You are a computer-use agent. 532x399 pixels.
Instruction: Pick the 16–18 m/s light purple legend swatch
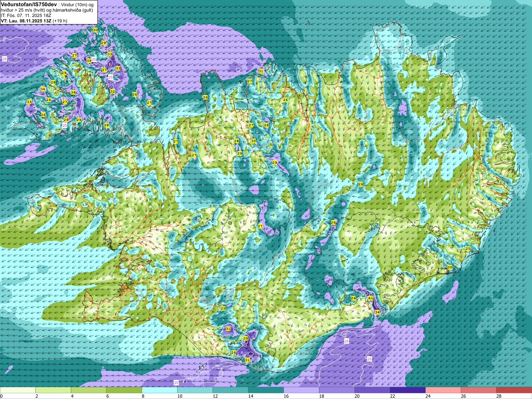[x=301, y=390]
